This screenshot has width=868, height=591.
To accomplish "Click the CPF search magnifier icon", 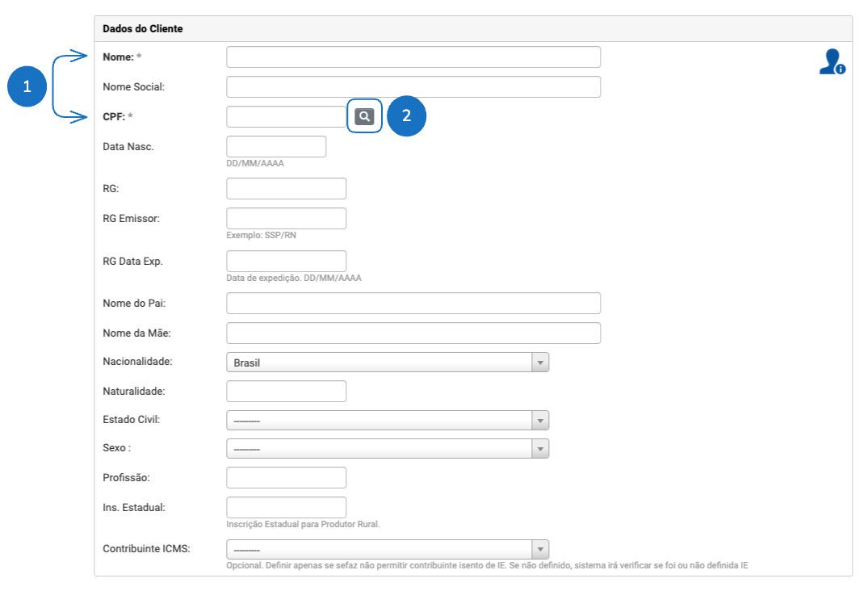I will (365, 116).
